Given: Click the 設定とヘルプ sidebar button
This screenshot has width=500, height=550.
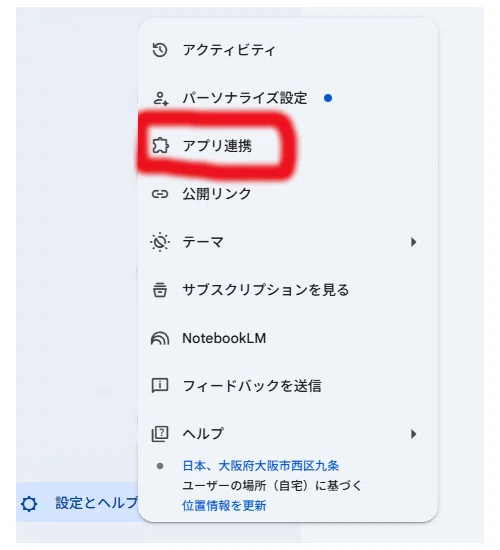Looking at the screenshot, I should click(x=78, y=503).
